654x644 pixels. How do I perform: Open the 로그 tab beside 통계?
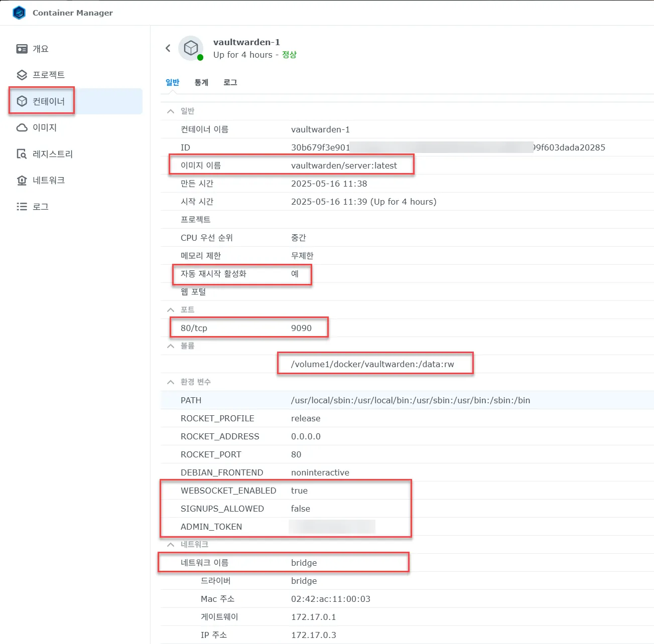coord(230,82)
